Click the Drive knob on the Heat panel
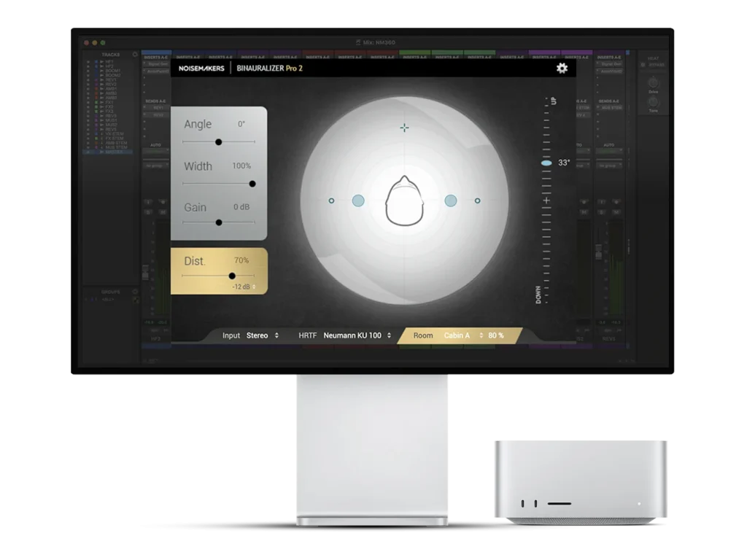Image resolution: width=747 pixels, height=560 pixels. click(654, 83)
